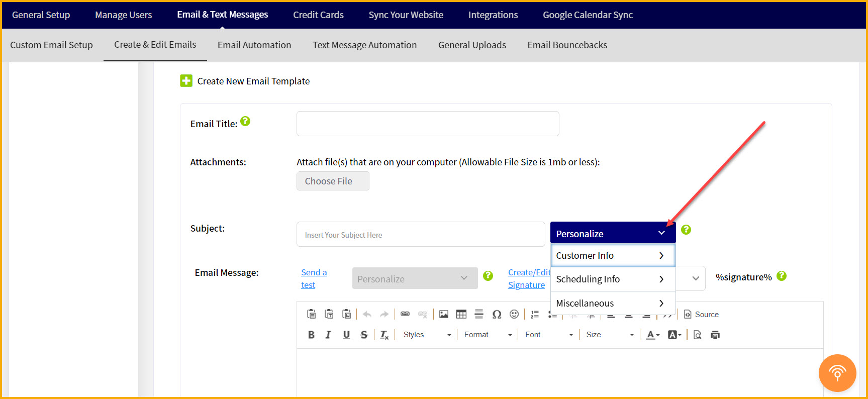868x399 pixels.
Task: Click the Print icon in editor toolbar
Action: coord(715,335)
